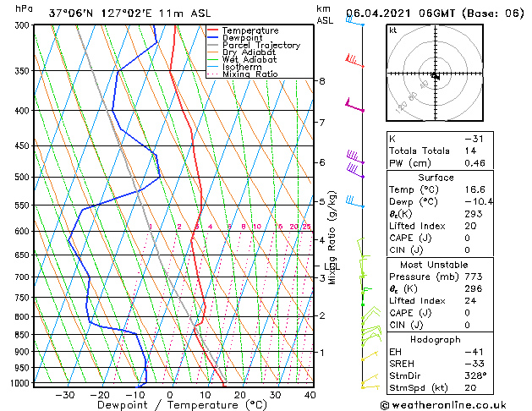Click the Hodograph section heading in table
The image size is (532, 411).
coord(436,339)
